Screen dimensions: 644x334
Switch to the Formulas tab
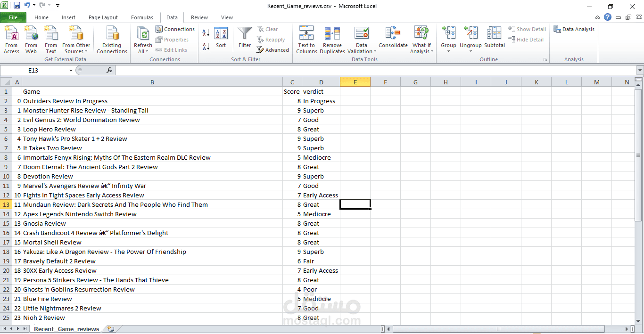pos(142,17)
